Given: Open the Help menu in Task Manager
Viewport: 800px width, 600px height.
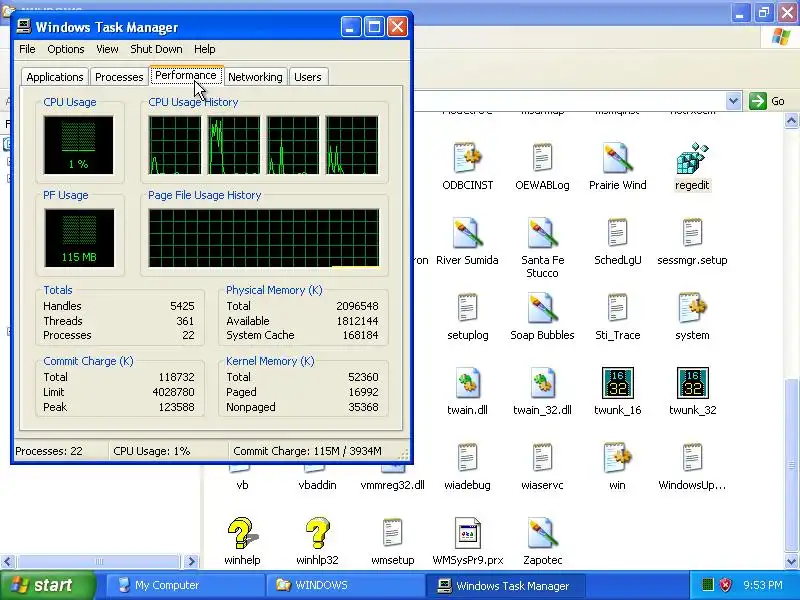Looking at the screenshot, I should [x=205, y=49].
